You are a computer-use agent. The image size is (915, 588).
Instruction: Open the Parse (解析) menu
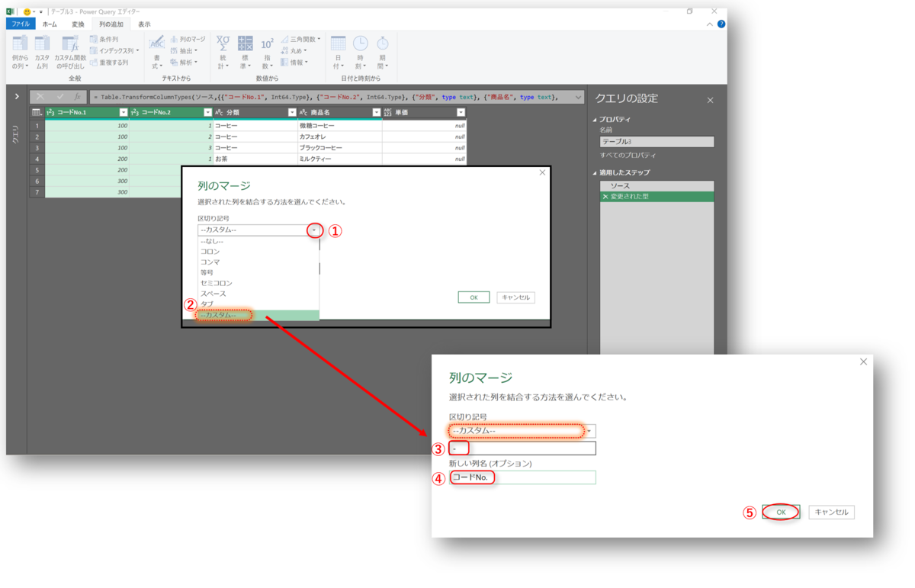(x=183, y=63)
